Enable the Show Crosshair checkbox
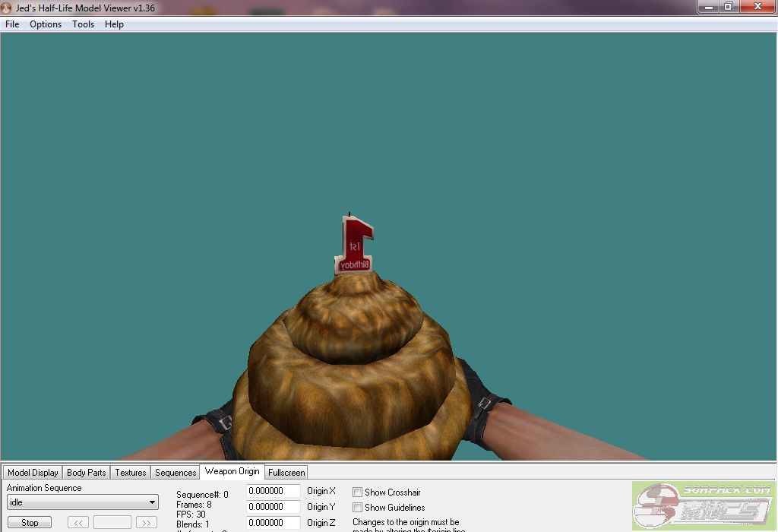The width and height of the screenshot is (778, 532). pos(357,492)
